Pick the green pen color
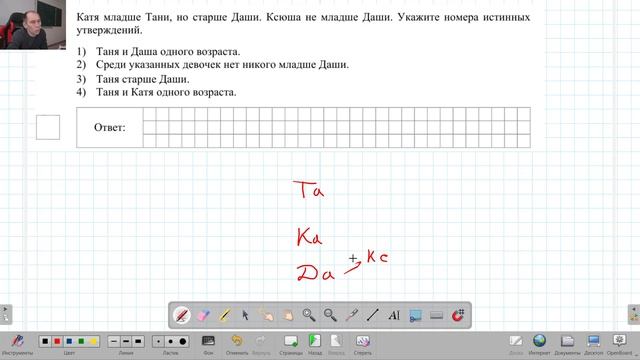Image resolution: width=640 pixels, height=360 pixels. [81, 341]
